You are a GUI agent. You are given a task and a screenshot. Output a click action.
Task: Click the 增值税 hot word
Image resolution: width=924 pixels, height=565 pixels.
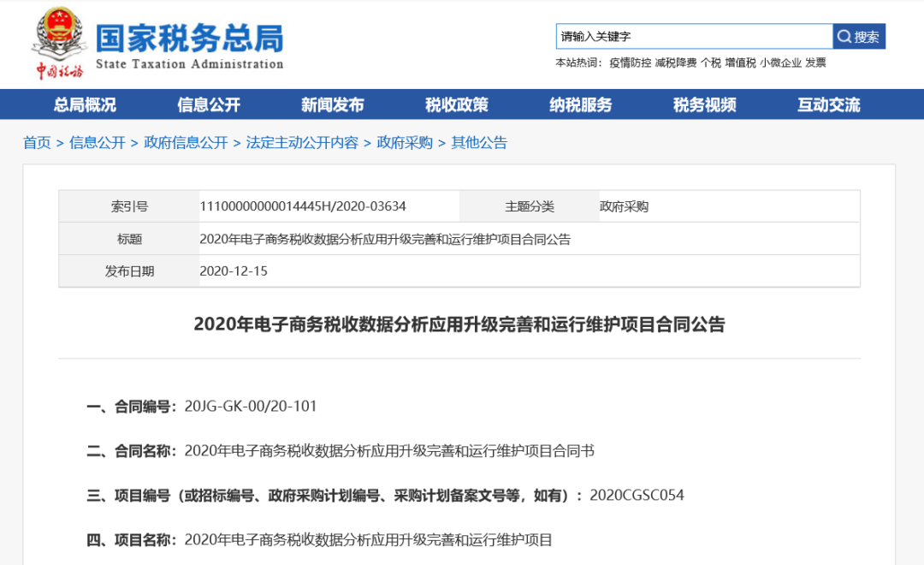pos(742,62)
